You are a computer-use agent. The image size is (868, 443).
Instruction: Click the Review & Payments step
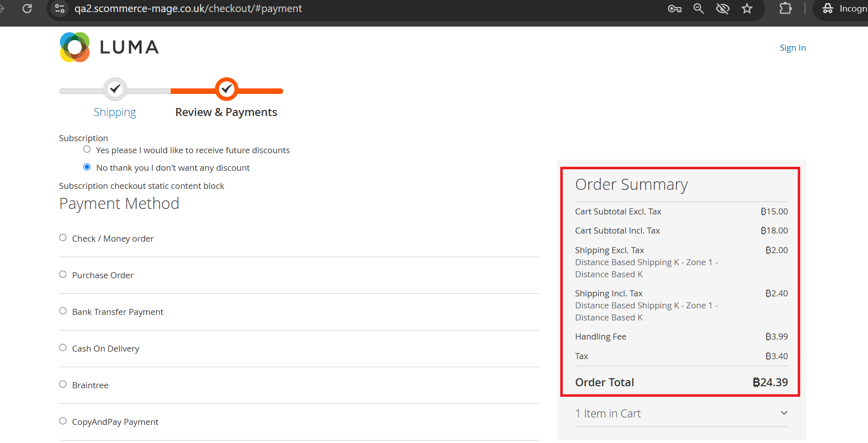[226, 112]
